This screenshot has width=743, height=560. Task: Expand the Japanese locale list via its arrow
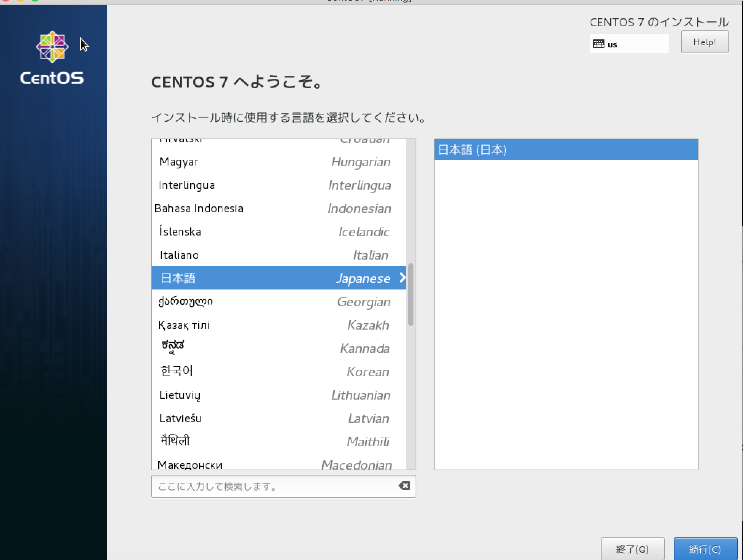403,278
